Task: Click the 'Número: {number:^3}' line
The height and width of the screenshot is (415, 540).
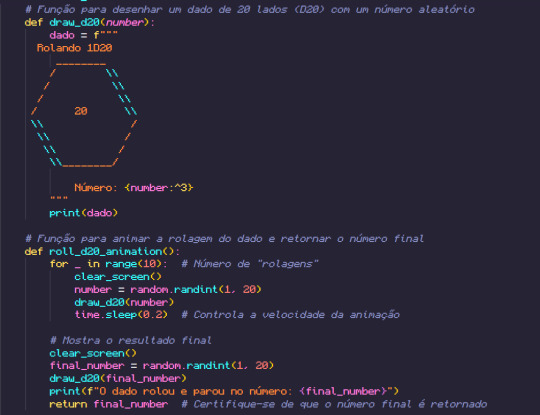Action: click(134, 188)
